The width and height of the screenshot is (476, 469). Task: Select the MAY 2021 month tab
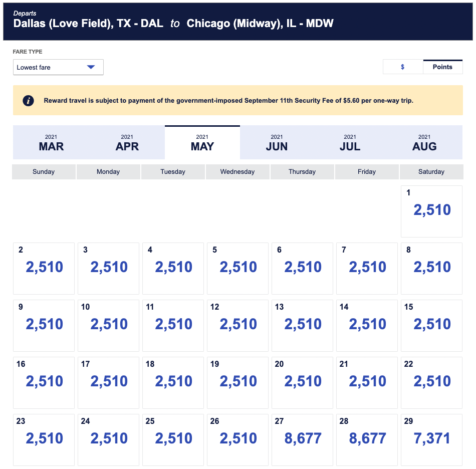202,142
